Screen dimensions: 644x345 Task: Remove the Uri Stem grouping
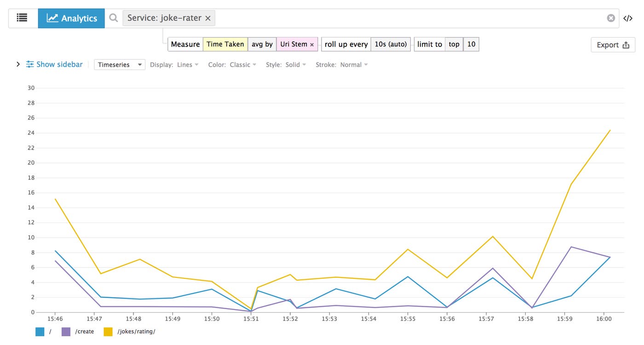click(x=312, y=44)
